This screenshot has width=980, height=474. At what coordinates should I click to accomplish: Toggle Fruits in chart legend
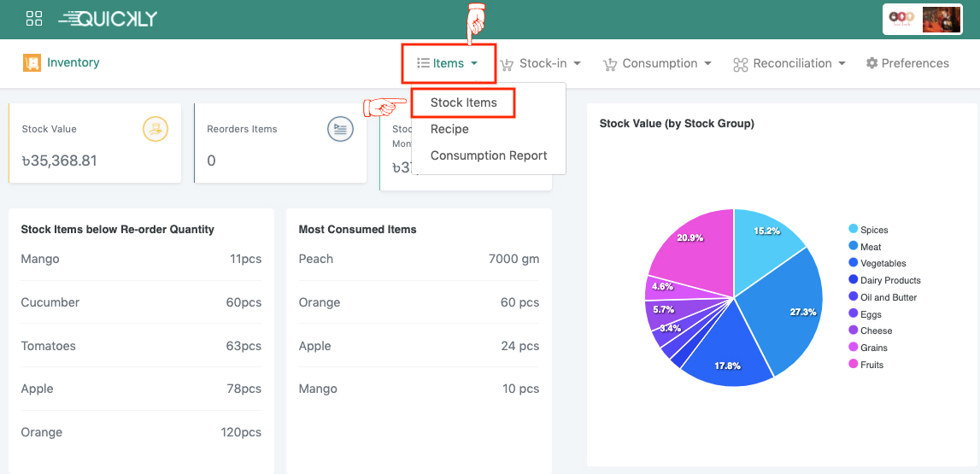coord(871,365)
